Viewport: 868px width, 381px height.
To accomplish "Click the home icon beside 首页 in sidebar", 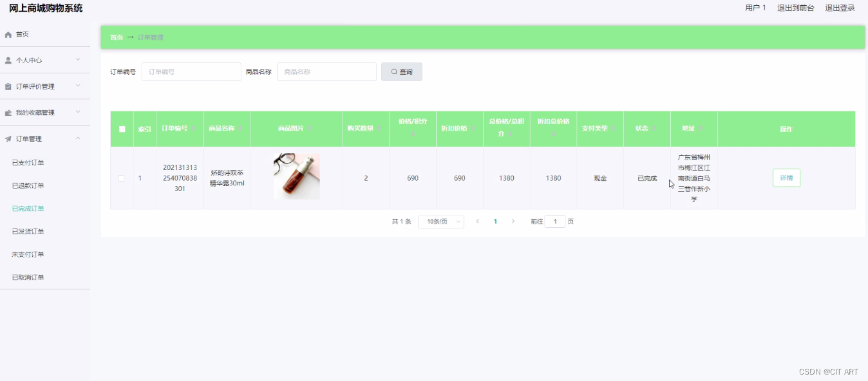I will click(8, 34).
